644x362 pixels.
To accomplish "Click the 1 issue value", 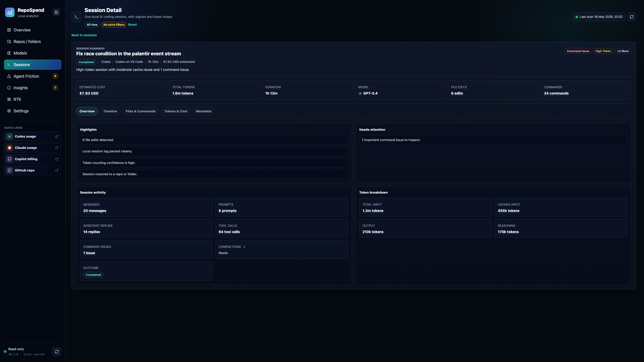I will point(89,253).
